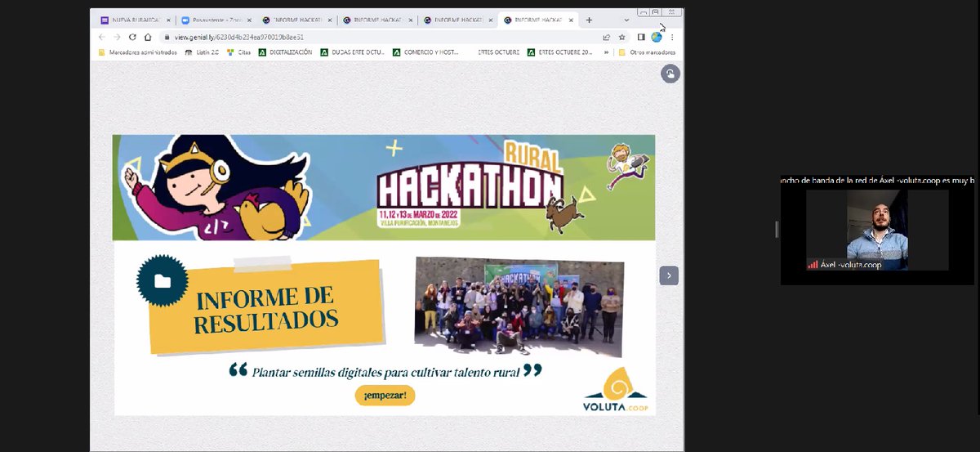Show interactive elements hand icon
The width and height of the screenshot is (980, 452).
[670, 74]
